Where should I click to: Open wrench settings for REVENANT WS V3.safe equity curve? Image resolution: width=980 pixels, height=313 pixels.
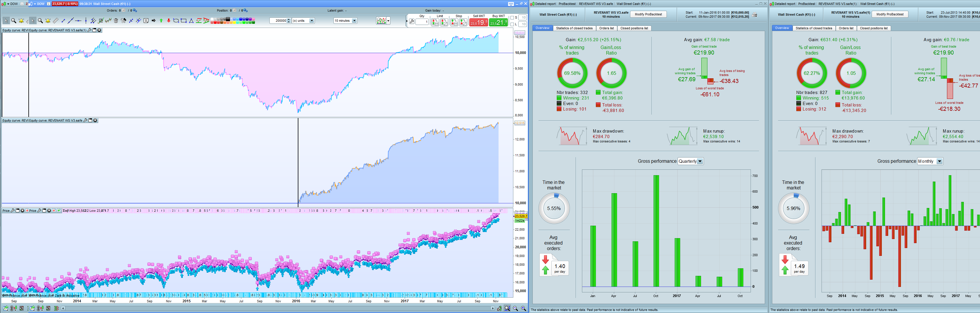pyautogui.click(x=85, y=120)
